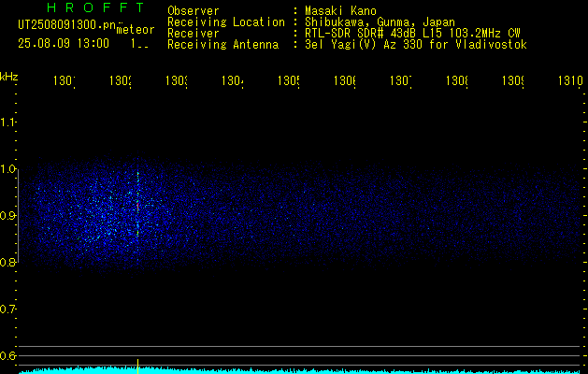Click the 1305 time axis label
This screenshot has width=588, height=374.
[x=288, y=80]
